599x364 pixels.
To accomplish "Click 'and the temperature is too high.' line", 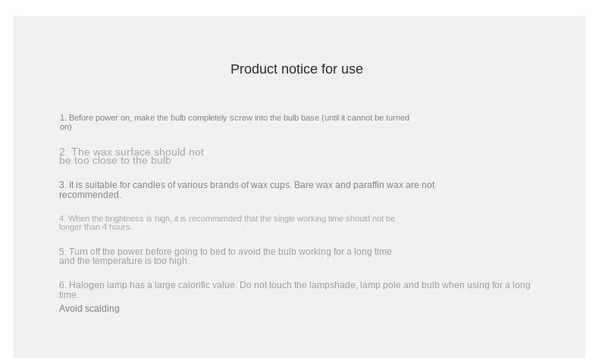I will click(124, 261).
